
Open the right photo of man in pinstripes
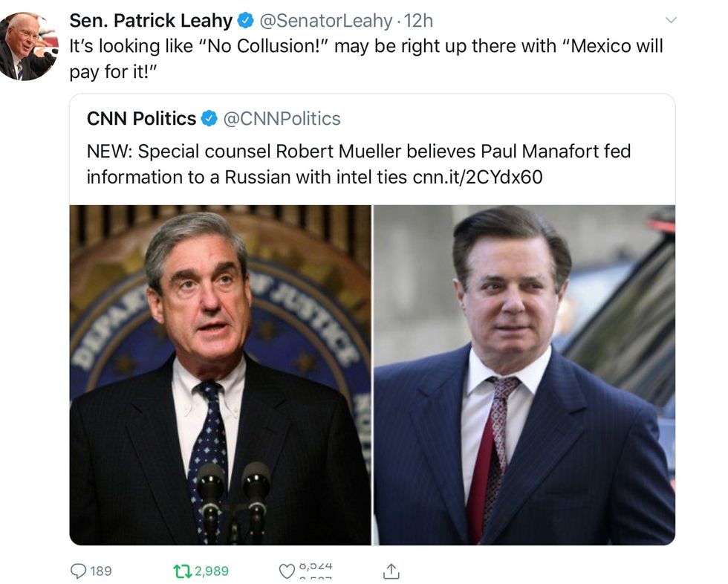[524, 374]
